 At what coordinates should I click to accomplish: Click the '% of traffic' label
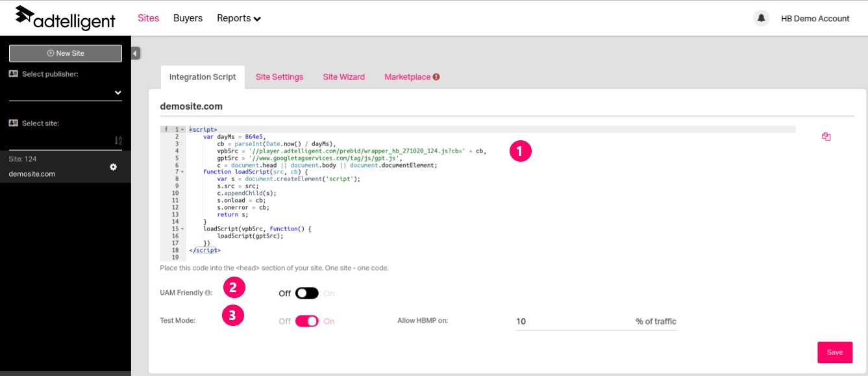(656, 321)
